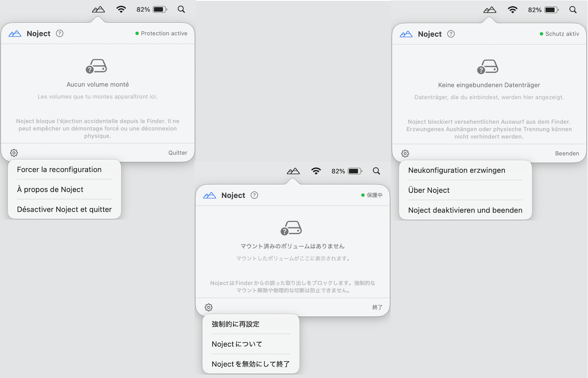Choose 'Noject deaktivieren und beenden'
This screenshot has width=588, height=378.
pyautogui.click(x=465, y=210)
